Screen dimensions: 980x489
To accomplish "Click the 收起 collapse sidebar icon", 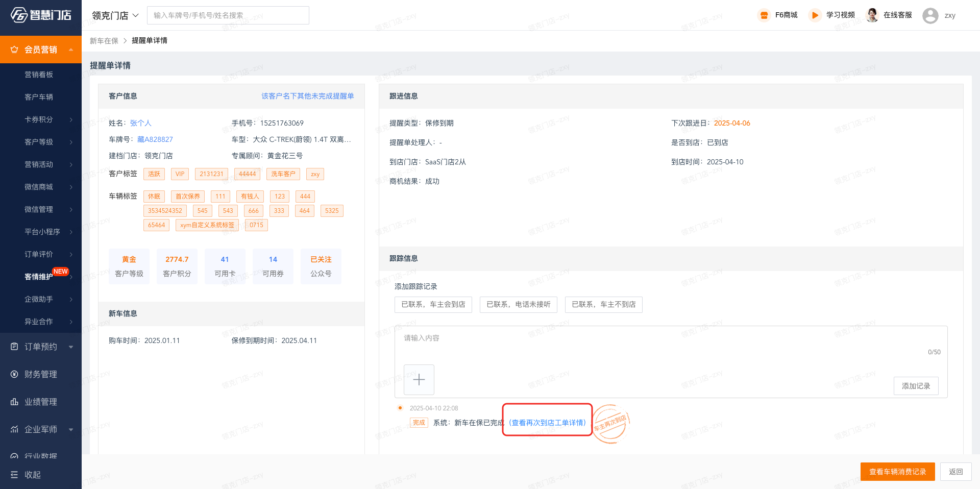I will [14, 475].
